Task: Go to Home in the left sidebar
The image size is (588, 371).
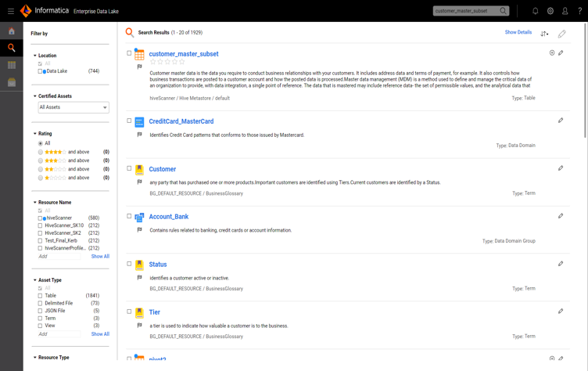Action: pos(12,31)
